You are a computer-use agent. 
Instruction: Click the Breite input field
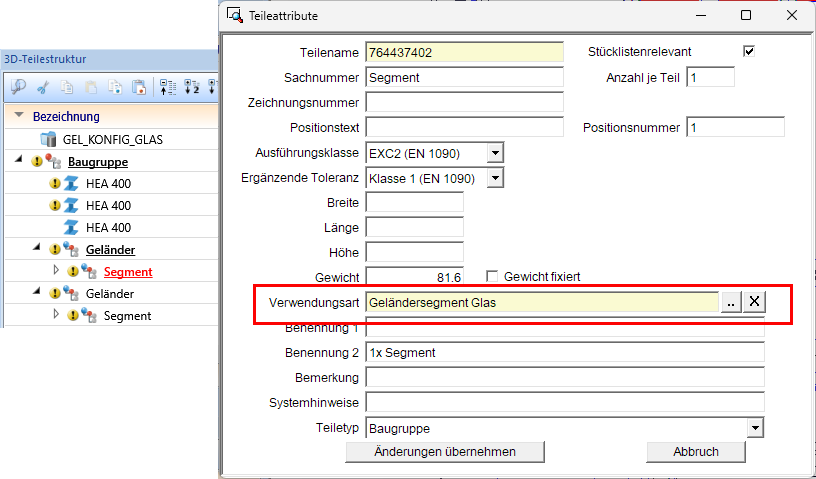(x=415, y=203)
